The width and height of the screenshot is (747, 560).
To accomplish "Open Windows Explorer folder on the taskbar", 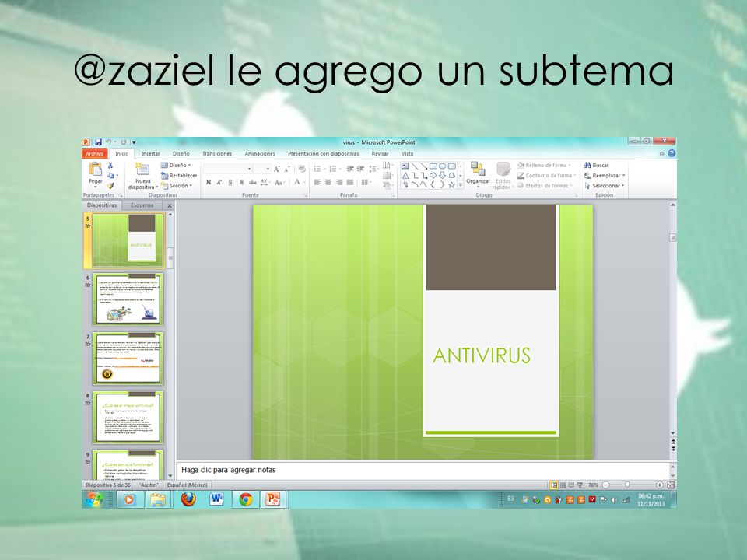I will coord(158,499).
